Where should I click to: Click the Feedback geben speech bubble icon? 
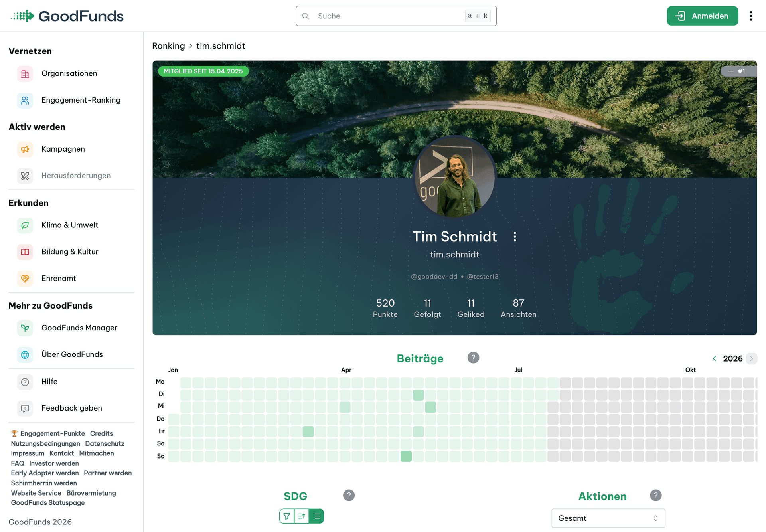click(25, 408)
